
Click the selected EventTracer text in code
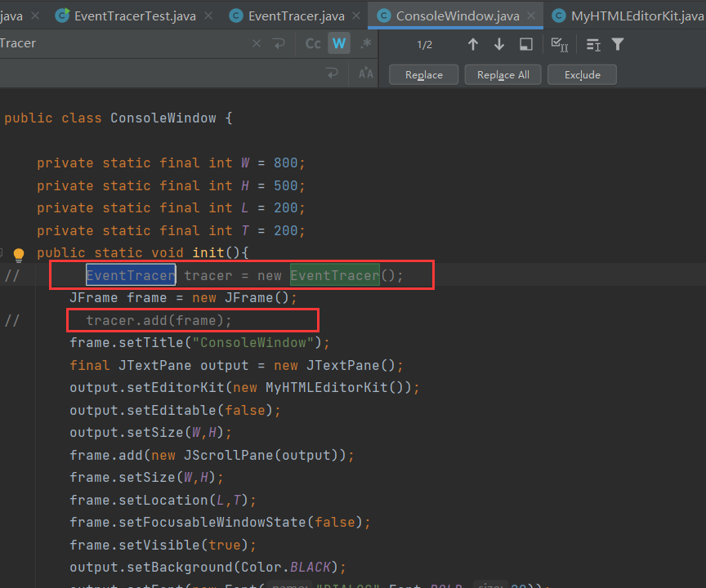[x=131, y=275]
